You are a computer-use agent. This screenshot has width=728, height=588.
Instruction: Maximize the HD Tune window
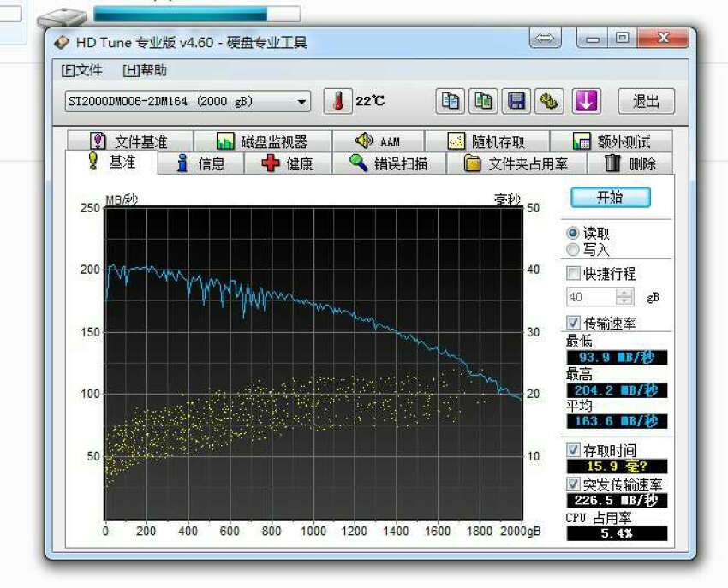623,38
